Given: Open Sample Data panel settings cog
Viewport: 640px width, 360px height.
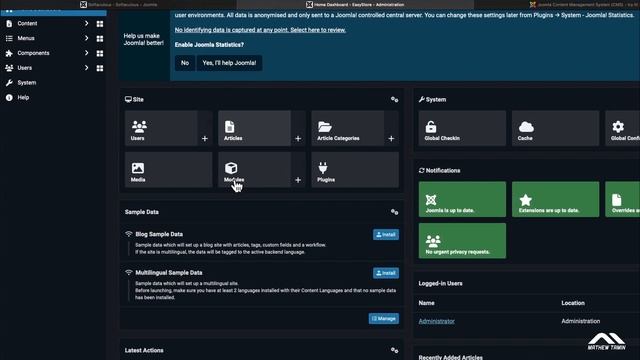Looking at the screenshot, I should pyautogui.click(x=394, y=212).
